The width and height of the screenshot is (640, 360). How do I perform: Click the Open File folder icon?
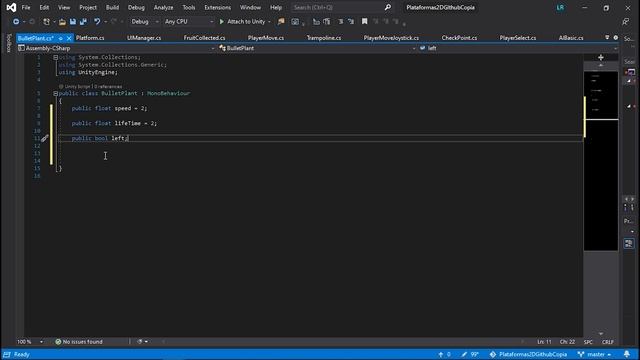click(62, 22)
